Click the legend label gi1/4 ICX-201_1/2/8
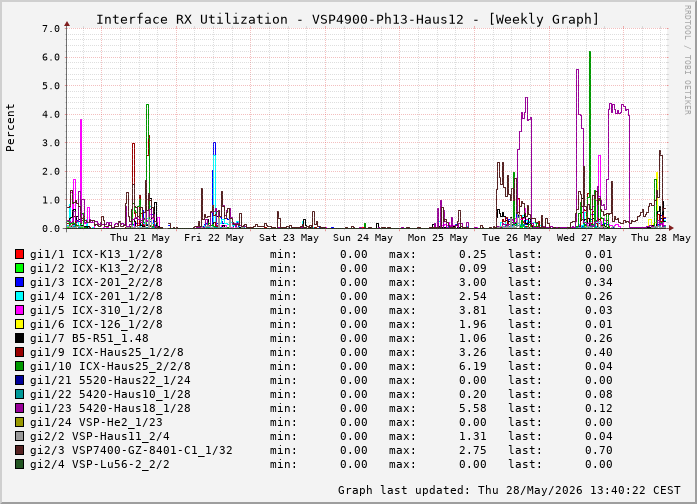The width and height of the screenshot is (697, 504). 96,296
